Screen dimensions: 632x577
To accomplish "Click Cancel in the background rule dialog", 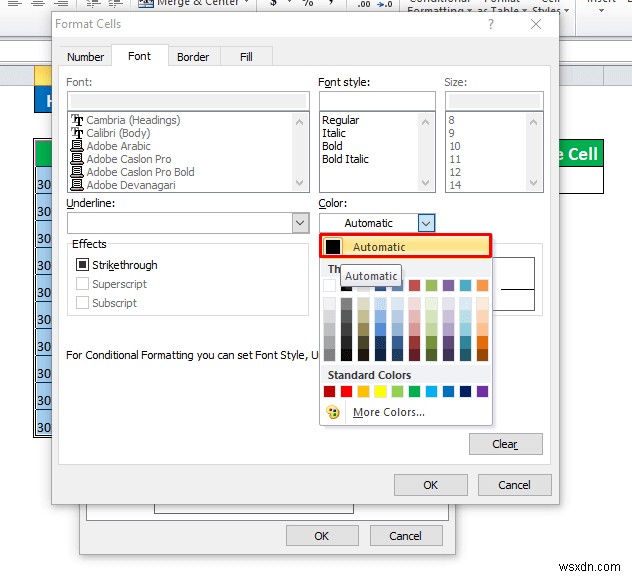I will (406, 536).
